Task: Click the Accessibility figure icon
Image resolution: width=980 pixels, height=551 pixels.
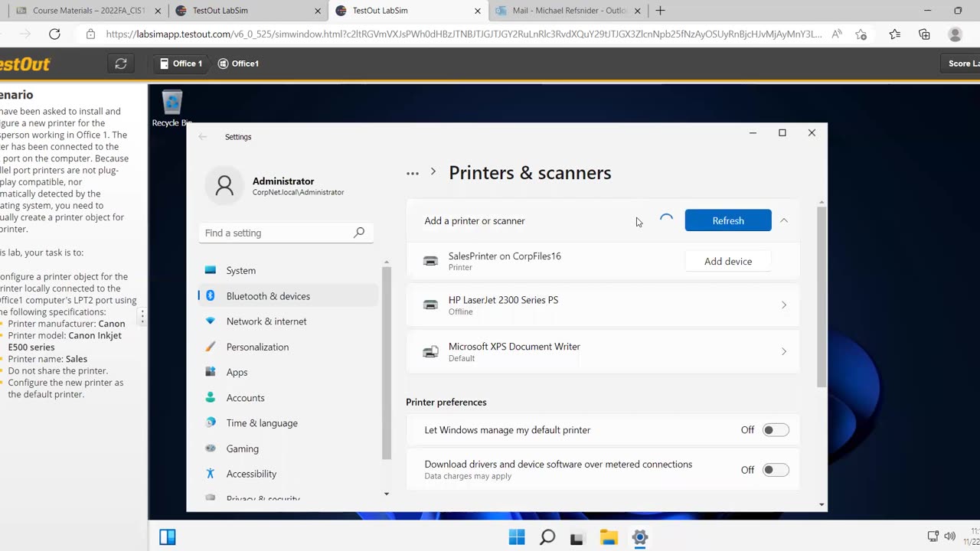Action: (x=211, y=474)
